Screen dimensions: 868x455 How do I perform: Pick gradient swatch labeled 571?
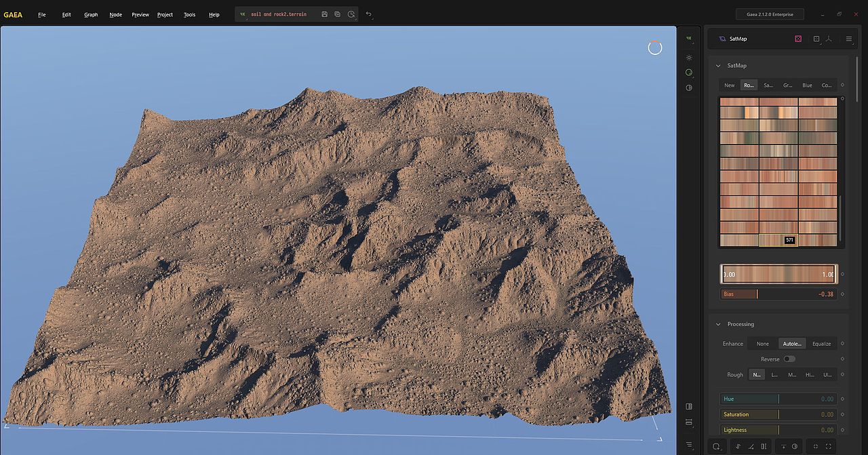point(778,240)
